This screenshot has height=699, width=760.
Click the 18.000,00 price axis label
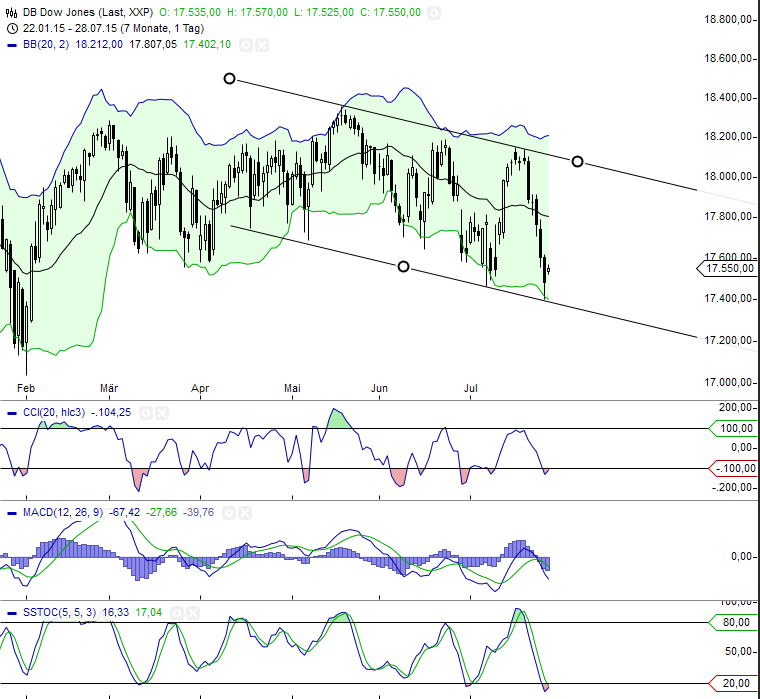pyautogui.click(x=728, y=176)
